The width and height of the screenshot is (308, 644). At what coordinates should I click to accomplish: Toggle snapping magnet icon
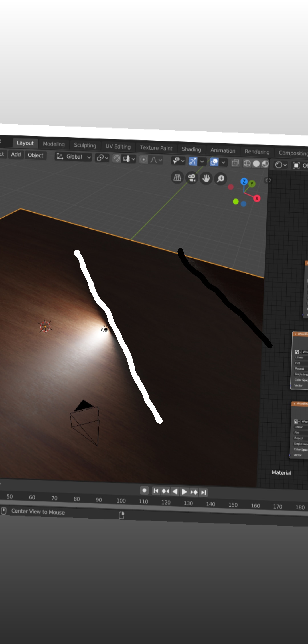[117, 158]
